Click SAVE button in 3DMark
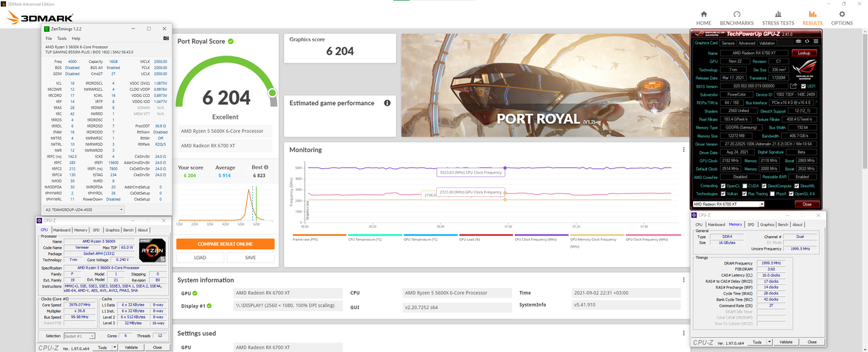 250,258
